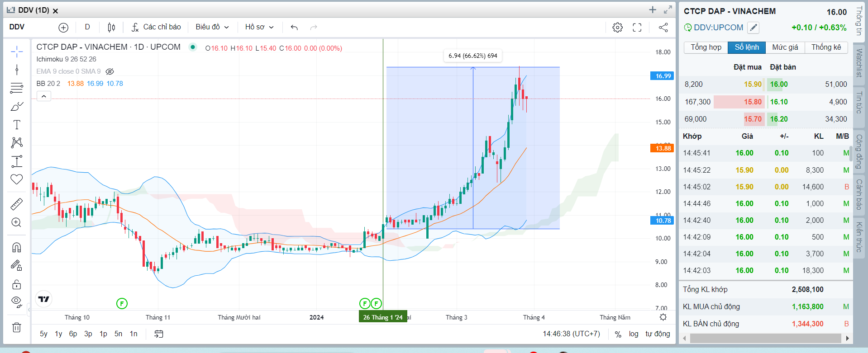Screen dimensions: 868x353
Task: Open the favorites heart icon
Action: coord(17,179)
